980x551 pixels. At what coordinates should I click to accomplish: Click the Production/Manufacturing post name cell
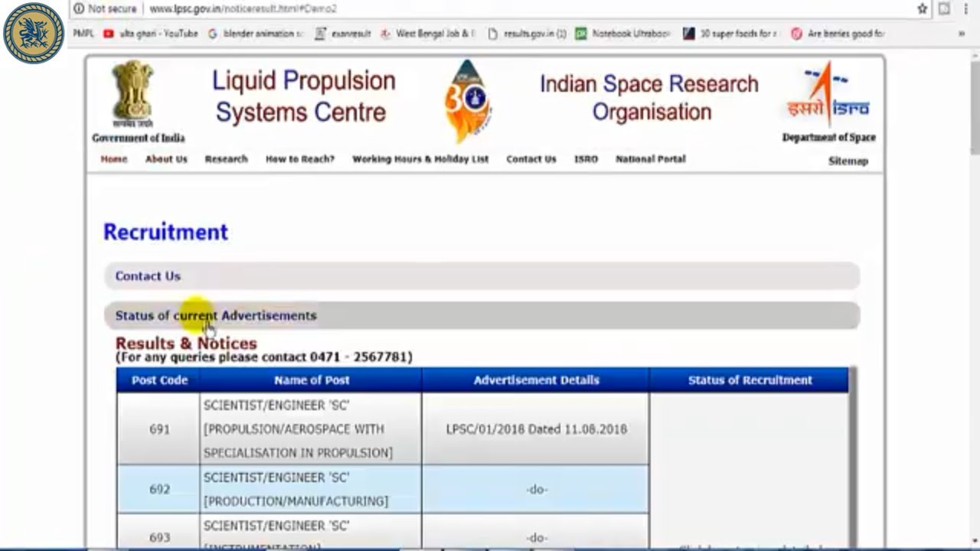pos(311,489)
